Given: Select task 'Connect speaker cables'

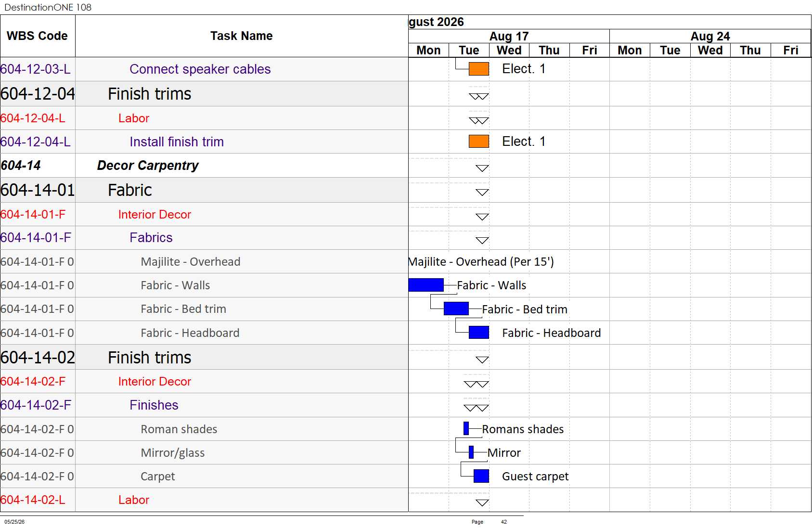Looking at the screenshot, I should click(200, 69).
